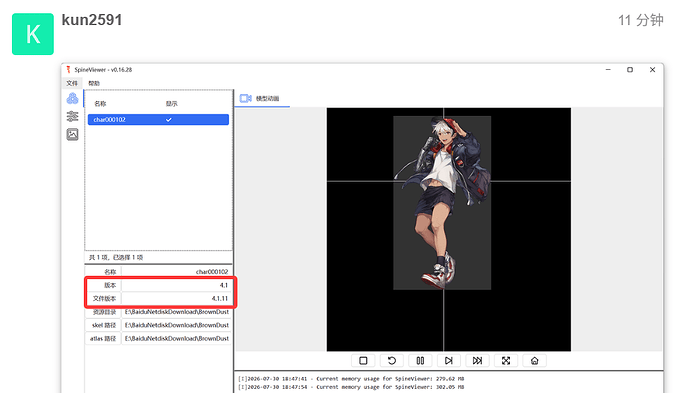This screenshot has width=690, height=393.
Task: Click the model preview canvas
Action: (448, 229)
